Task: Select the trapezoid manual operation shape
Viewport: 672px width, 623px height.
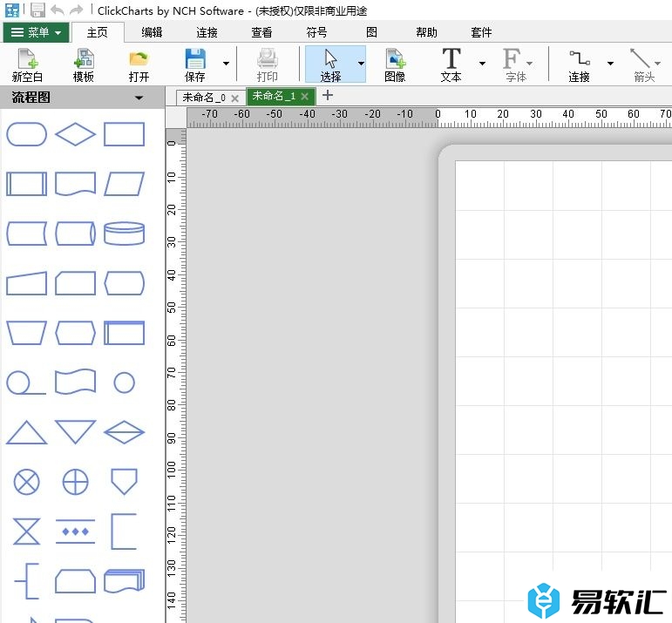Action: tap(26, 333)
